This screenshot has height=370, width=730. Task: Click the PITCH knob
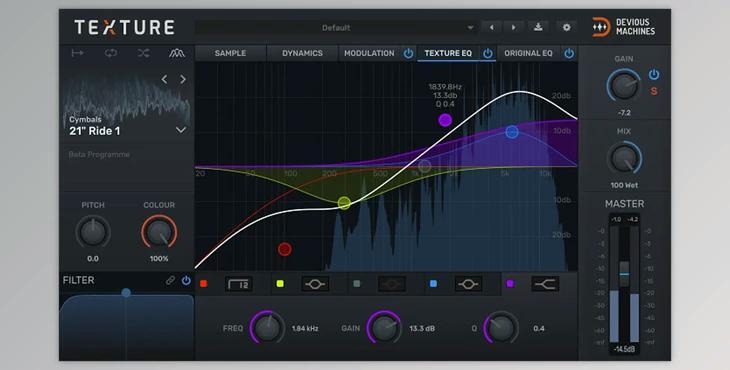(93, 232)
